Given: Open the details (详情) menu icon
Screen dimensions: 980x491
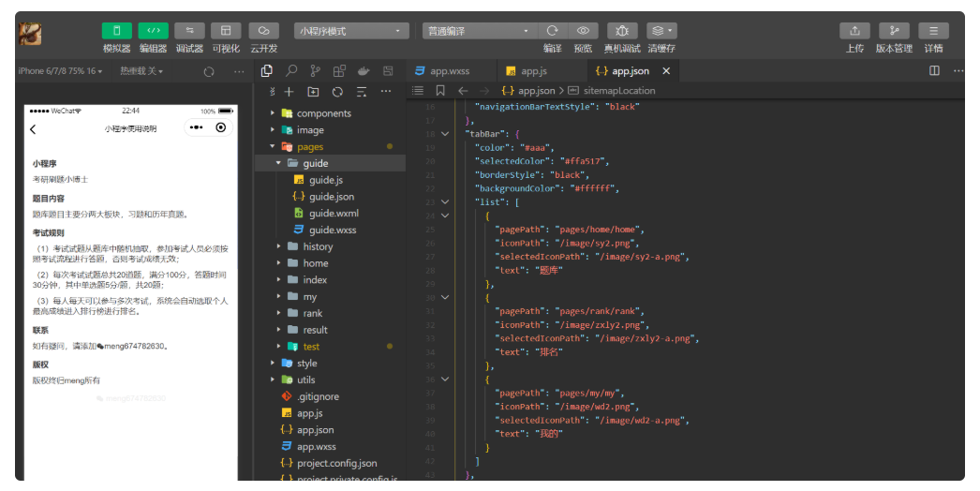Looking at the screenshot, I should (933, 31).
